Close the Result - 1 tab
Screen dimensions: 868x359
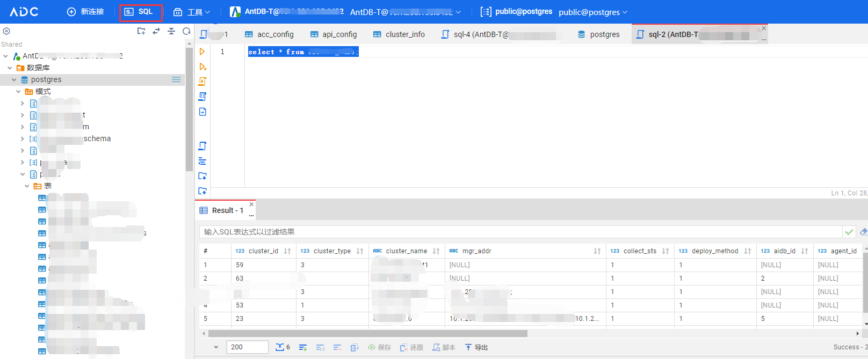(251, 204)
